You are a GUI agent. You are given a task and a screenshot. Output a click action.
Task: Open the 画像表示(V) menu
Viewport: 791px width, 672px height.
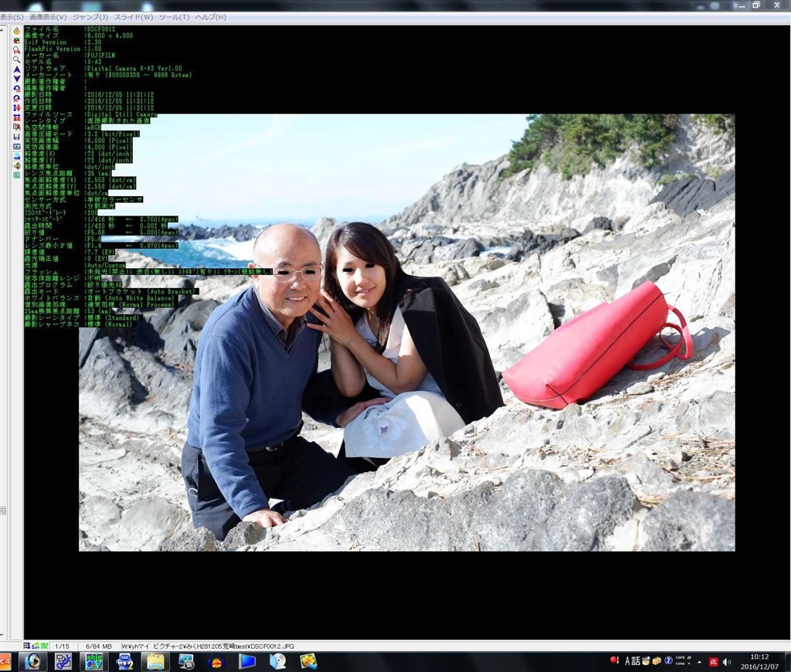pos(48,17)
